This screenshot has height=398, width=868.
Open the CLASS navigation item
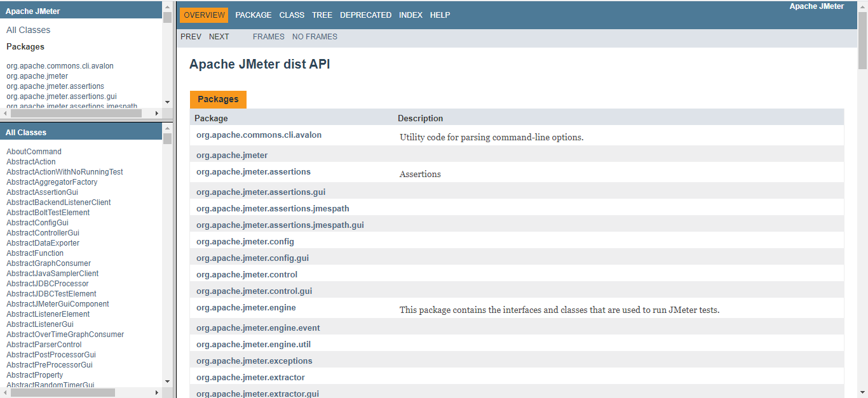(292, 15)
